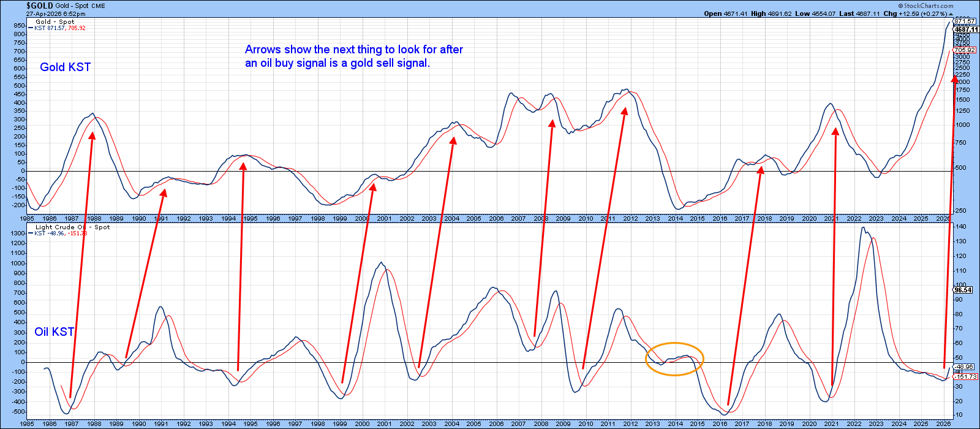Image resolution: width=980 pixels, height=429 pixels.
Task: Click the 'Gold - Spot' legend entry
Action: [55, 21]
